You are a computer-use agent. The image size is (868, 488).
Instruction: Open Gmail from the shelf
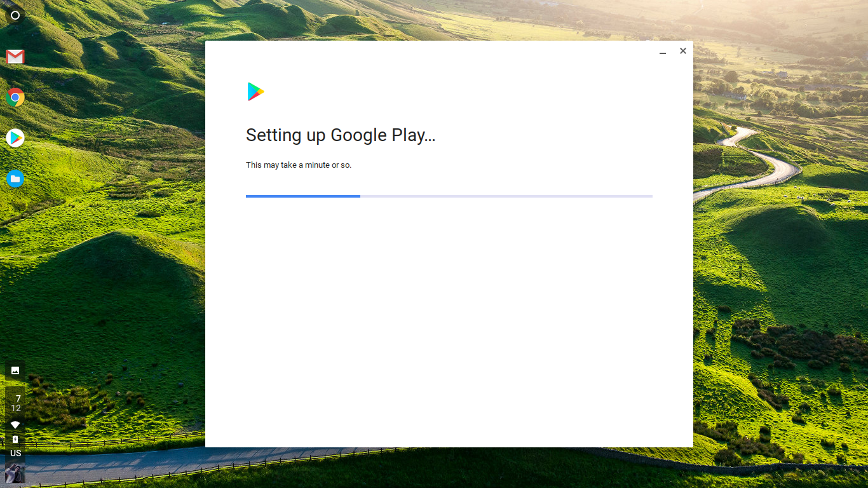(15, 57)
